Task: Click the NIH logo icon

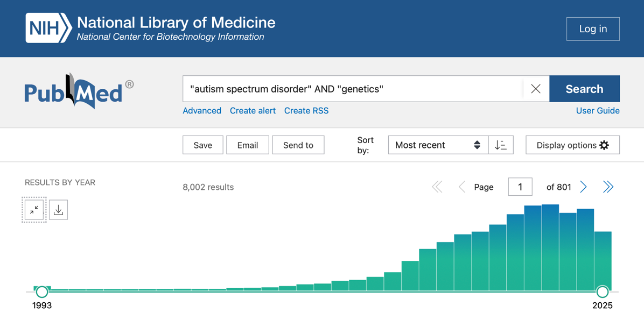Action: point(48,29)
